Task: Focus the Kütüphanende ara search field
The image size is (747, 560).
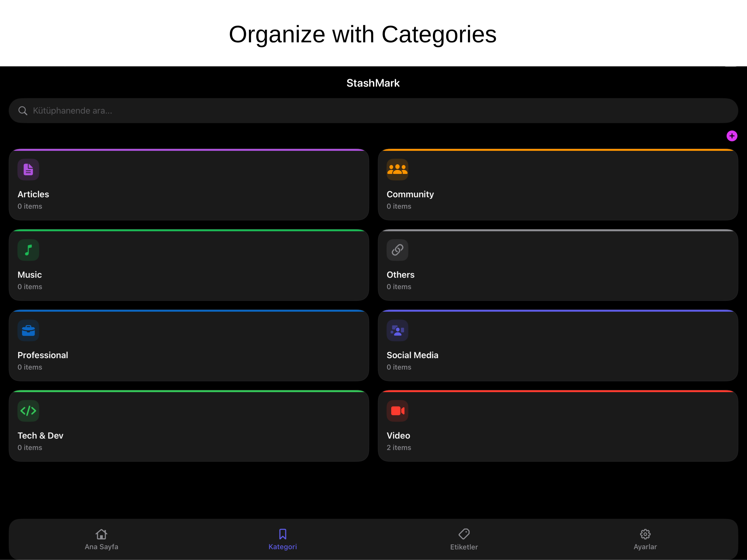Action: (x=373, y=111)
